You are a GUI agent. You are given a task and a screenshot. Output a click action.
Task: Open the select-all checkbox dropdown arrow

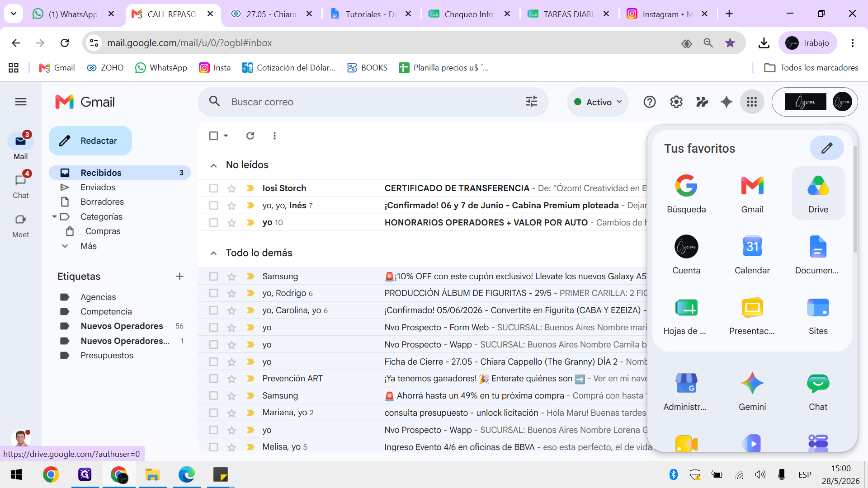tap(226, 136)
